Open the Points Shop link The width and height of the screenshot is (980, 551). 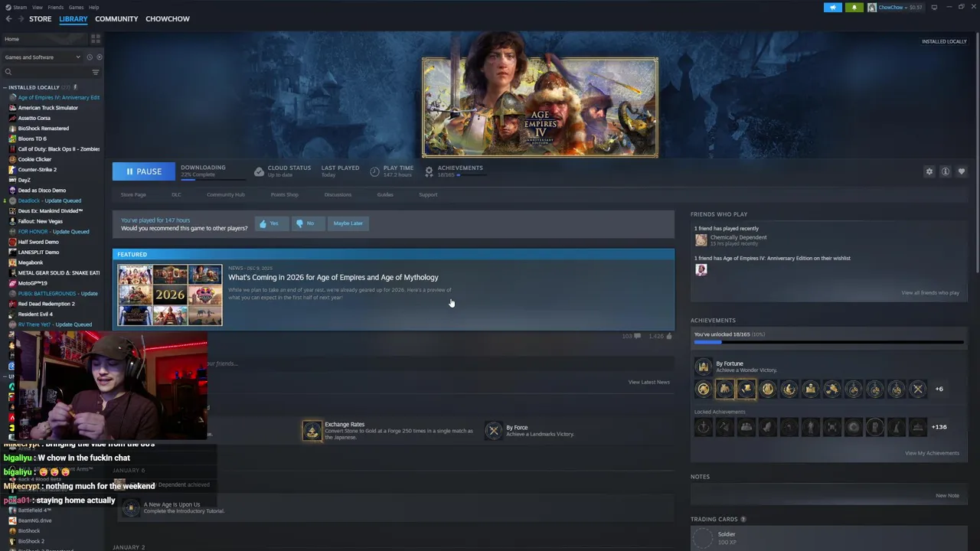point(285,194)
